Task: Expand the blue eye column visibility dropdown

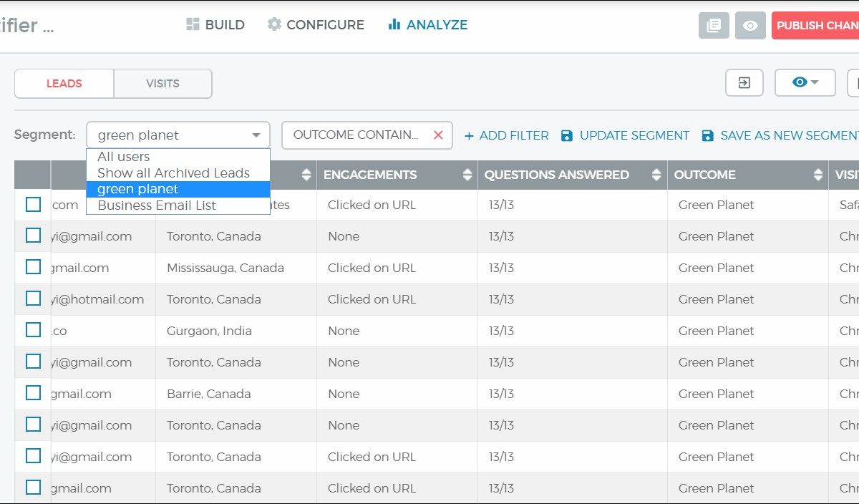Action: pos(805,83)
